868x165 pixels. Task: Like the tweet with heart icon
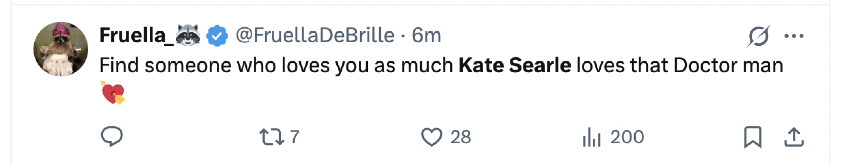point(431,137)
